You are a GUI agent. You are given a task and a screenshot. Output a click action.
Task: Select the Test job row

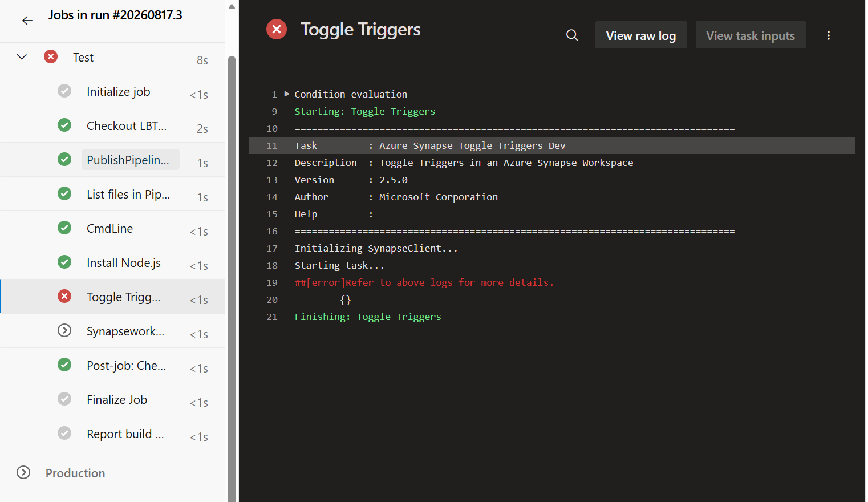tap(113, 58)
